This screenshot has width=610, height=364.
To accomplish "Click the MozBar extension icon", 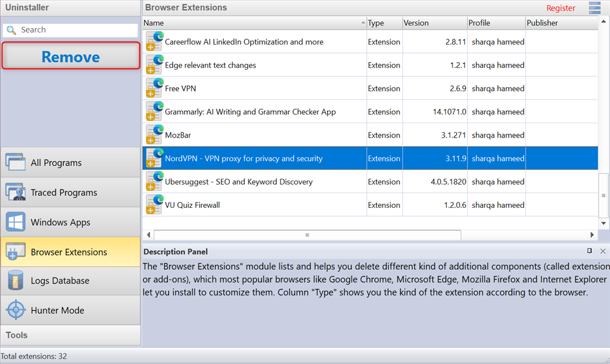I will [154, 135].
